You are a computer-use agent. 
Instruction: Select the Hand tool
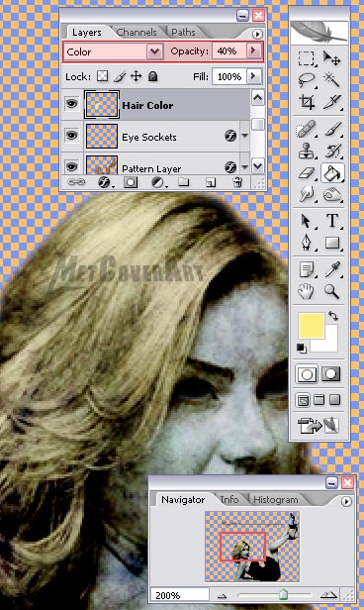[x=307, y=291]
